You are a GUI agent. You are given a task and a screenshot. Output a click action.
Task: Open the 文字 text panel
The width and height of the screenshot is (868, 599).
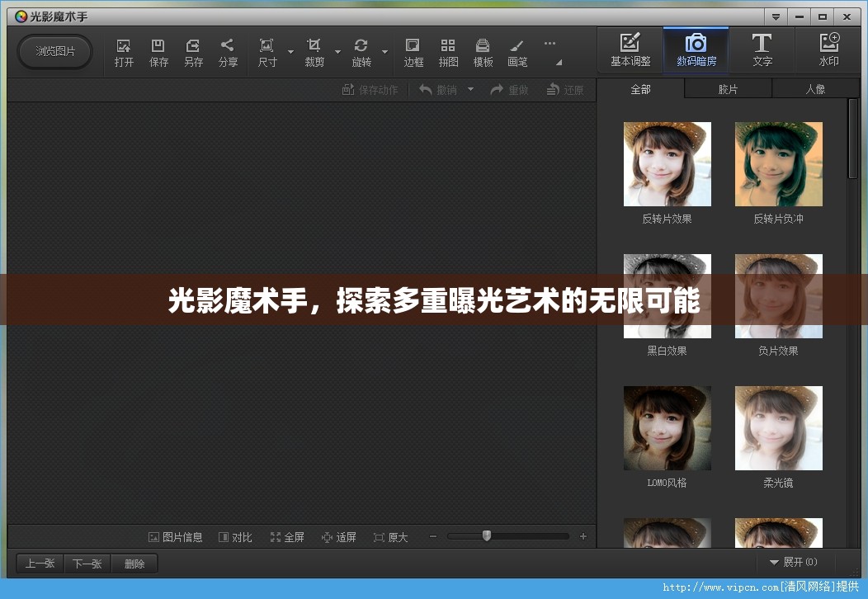click(762, 50)
